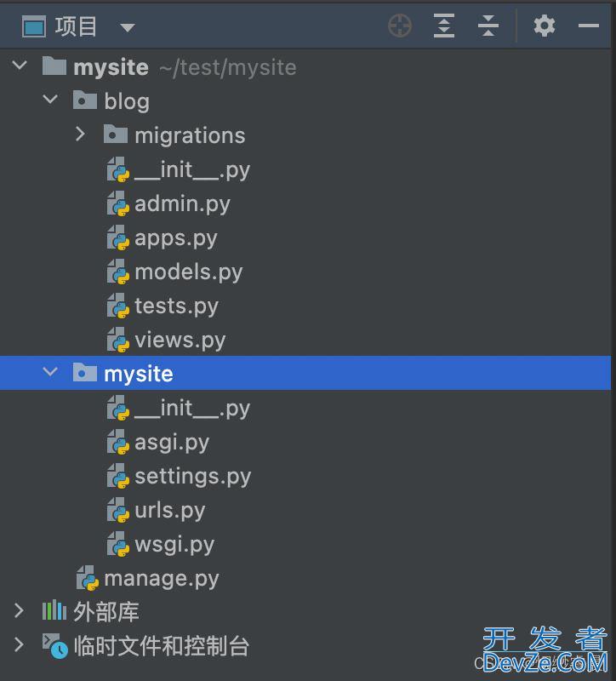Select __init__.py under blog
The width and height of the screenshot is (616, 681).
pos(305,169)
